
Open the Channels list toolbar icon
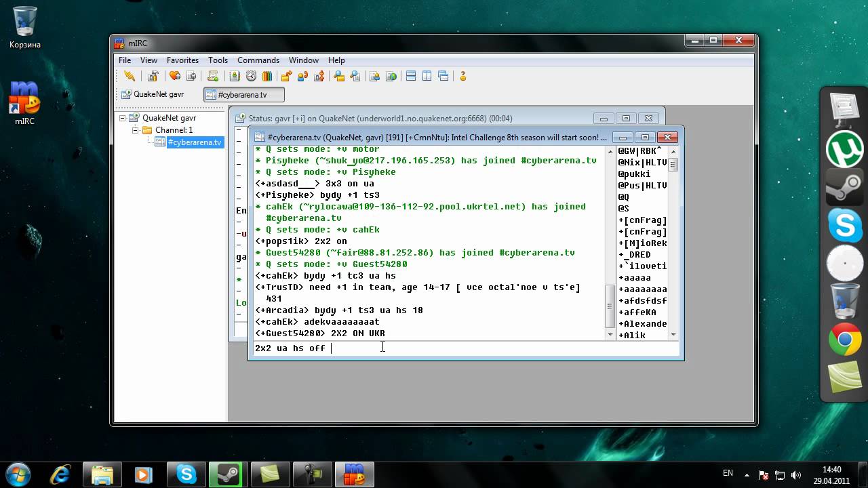coord(191,77)
